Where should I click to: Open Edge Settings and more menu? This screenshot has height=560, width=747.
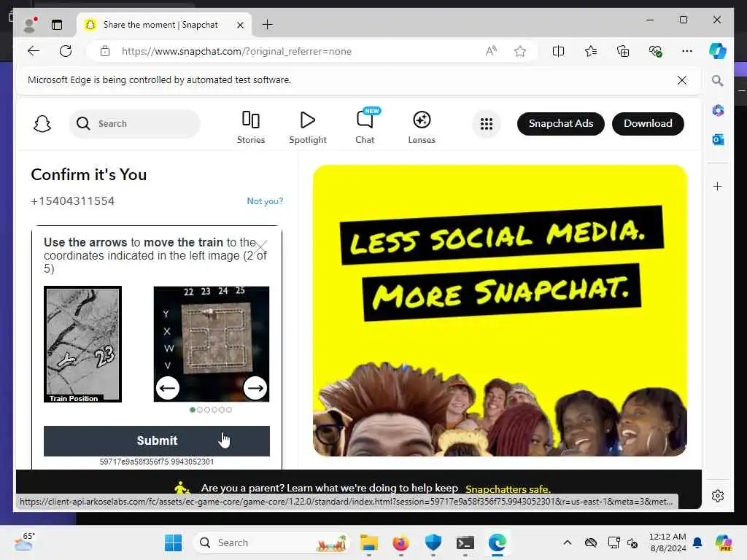[687, 51]
